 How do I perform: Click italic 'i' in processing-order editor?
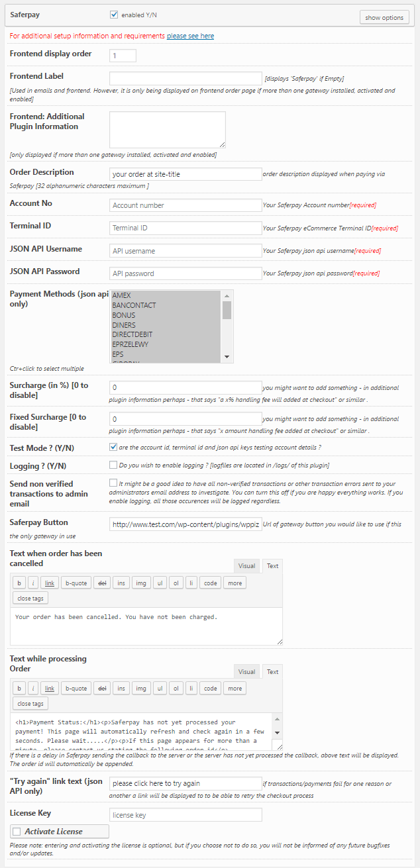(33, 688)
